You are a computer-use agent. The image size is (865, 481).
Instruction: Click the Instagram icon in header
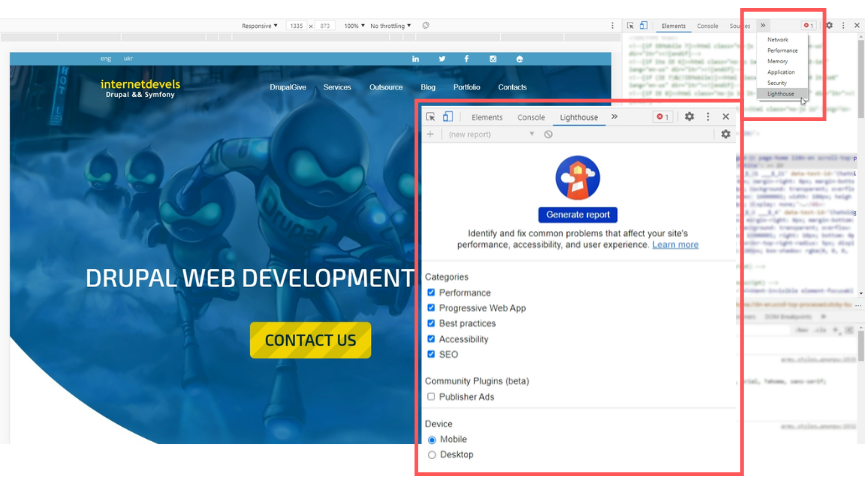tap(493, 59)
